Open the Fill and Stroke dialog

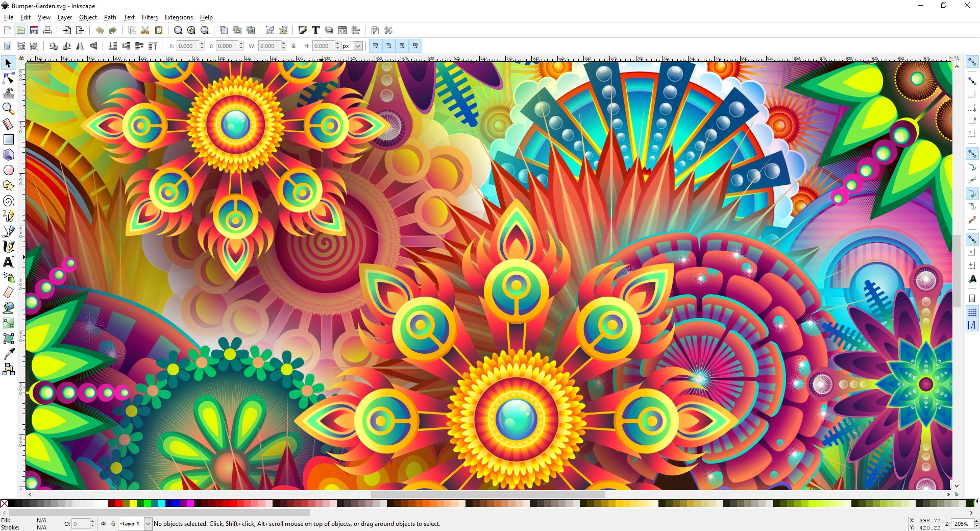[x=303, y=30]
